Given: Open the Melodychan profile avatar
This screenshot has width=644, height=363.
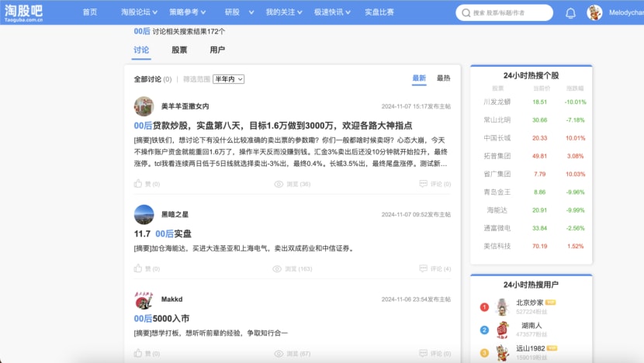Looking at the screenshot, I should click(594, 12).
